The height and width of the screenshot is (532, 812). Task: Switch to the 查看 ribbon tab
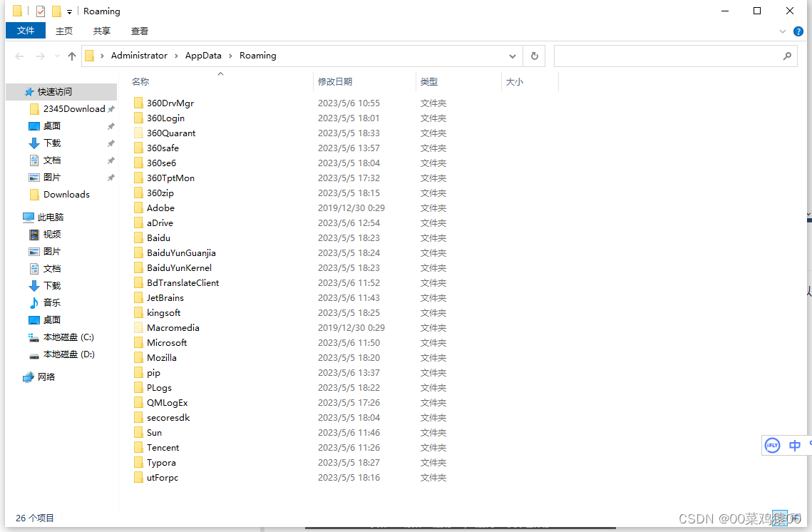coord(139,31)
